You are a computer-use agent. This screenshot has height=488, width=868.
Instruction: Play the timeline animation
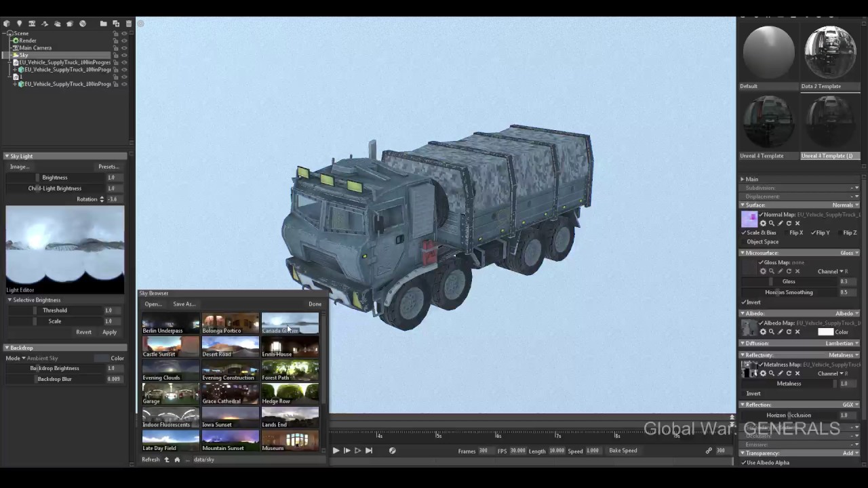(x=336, y=451)
